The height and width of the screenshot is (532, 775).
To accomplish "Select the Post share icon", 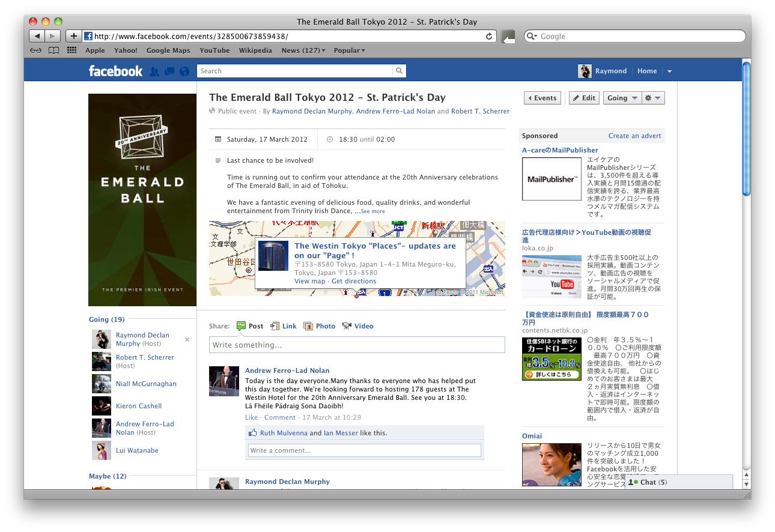I will (x=241, y=326).
